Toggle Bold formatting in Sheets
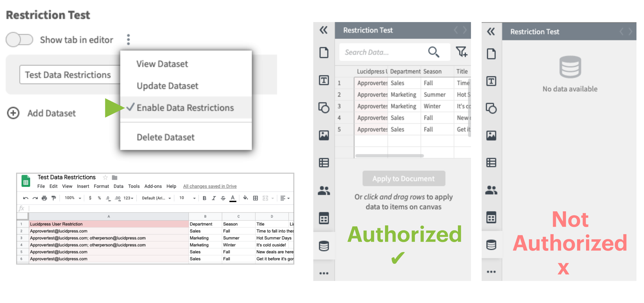 point(204,198)
